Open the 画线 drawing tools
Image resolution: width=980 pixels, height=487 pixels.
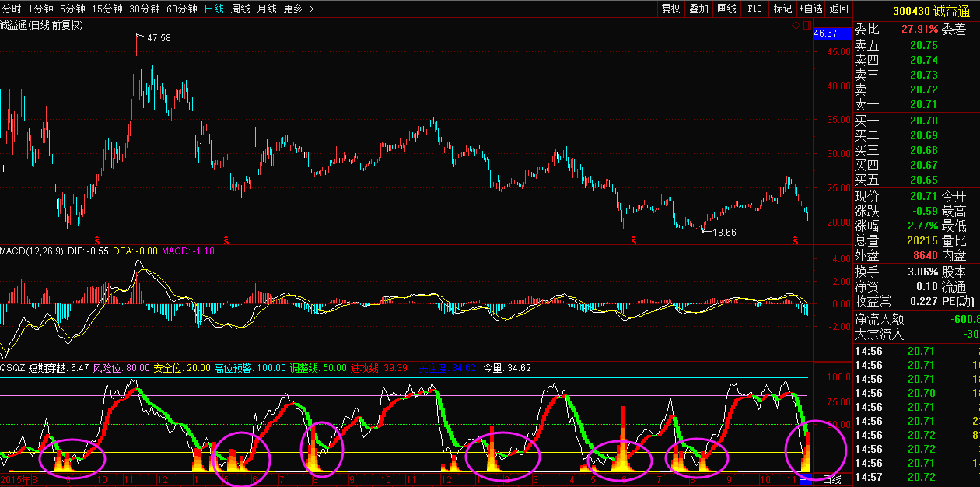pyautogui.click(x=726, y=9)
